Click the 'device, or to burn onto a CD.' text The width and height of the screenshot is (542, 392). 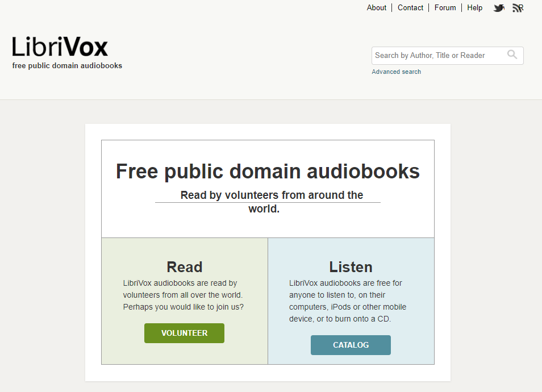(x=340, y=319)
